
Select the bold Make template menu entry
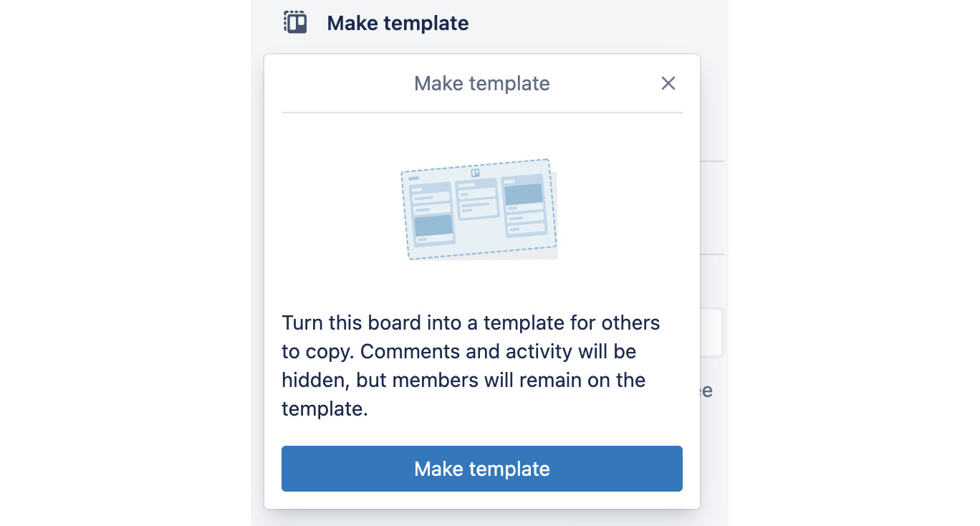(398, 23)
